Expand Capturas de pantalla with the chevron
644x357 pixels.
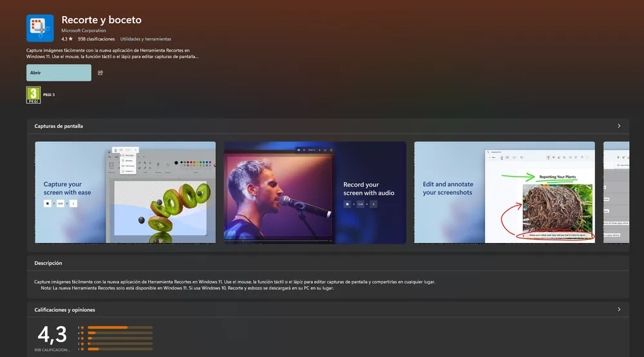pyautogui.click(x=619, y=126)
